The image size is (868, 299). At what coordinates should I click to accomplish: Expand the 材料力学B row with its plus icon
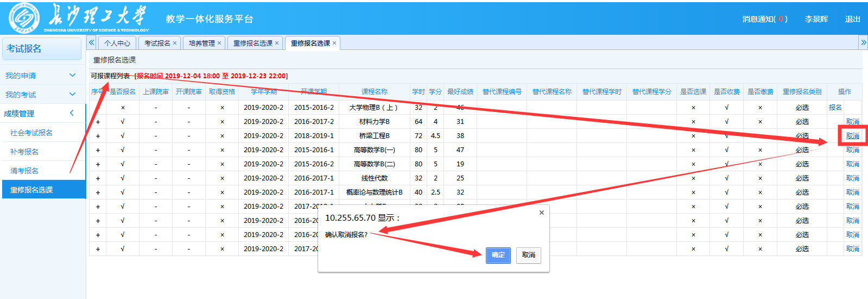(98, 122)
